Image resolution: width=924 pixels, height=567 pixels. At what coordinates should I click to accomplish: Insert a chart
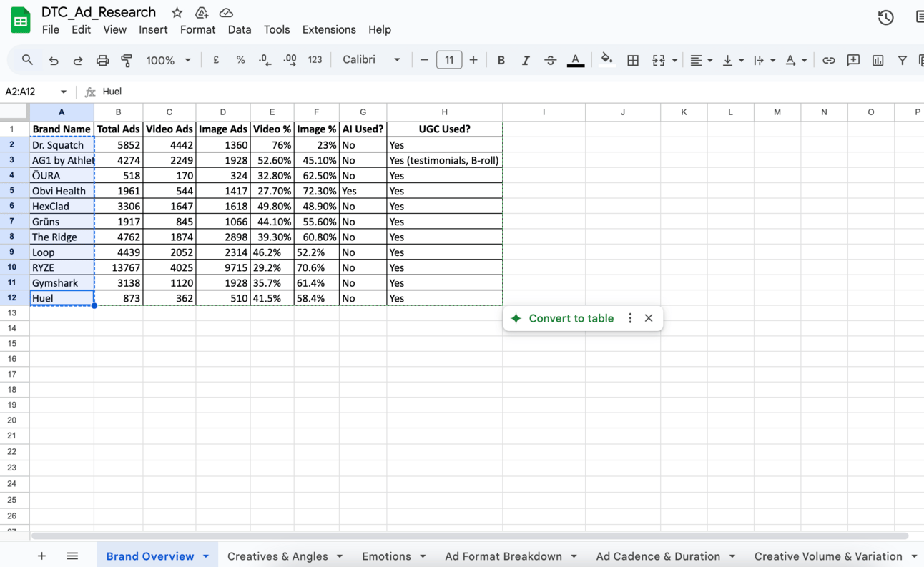pos(878,61)
